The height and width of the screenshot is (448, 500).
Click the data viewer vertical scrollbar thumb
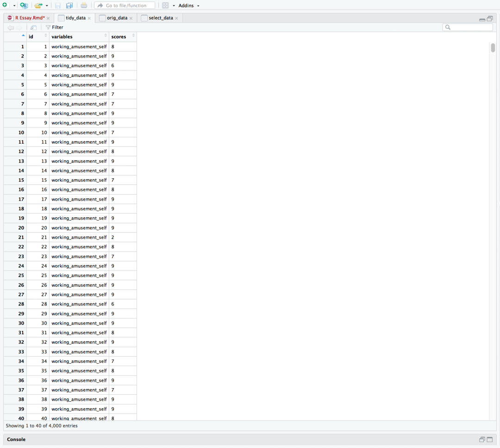pos(493,48)
